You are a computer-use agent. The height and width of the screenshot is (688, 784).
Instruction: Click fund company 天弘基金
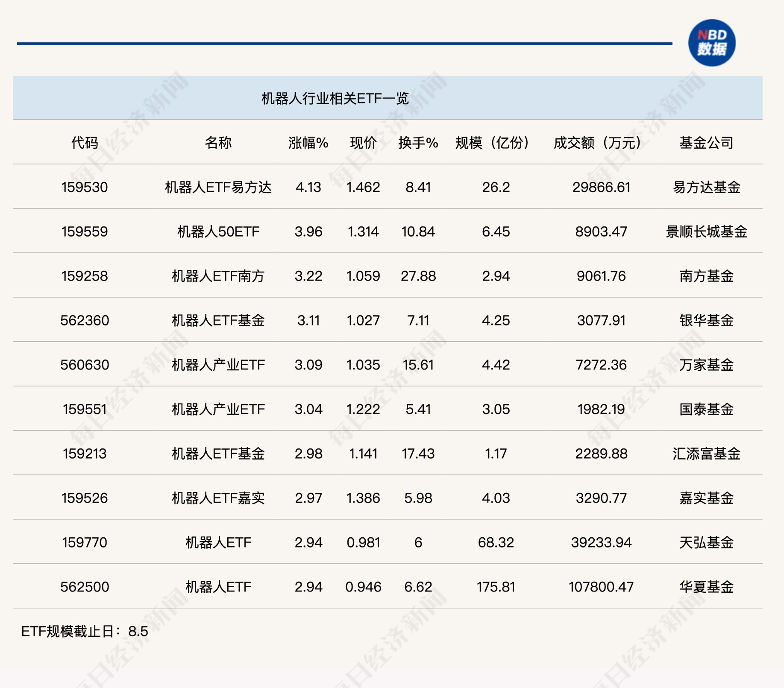[x=706, y=542]
